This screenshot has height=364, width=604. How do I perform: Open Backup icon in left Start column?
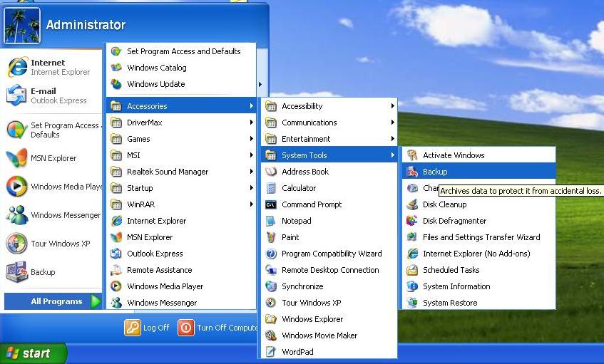click(16, 271)
